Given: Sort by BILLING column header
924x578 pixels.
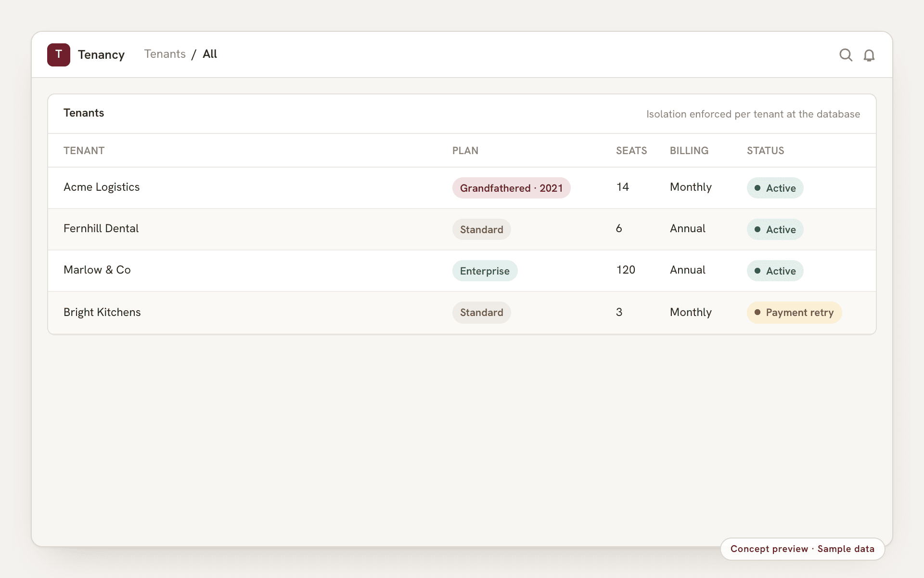Looking at the screenshot, I should [x=689, y=151].
